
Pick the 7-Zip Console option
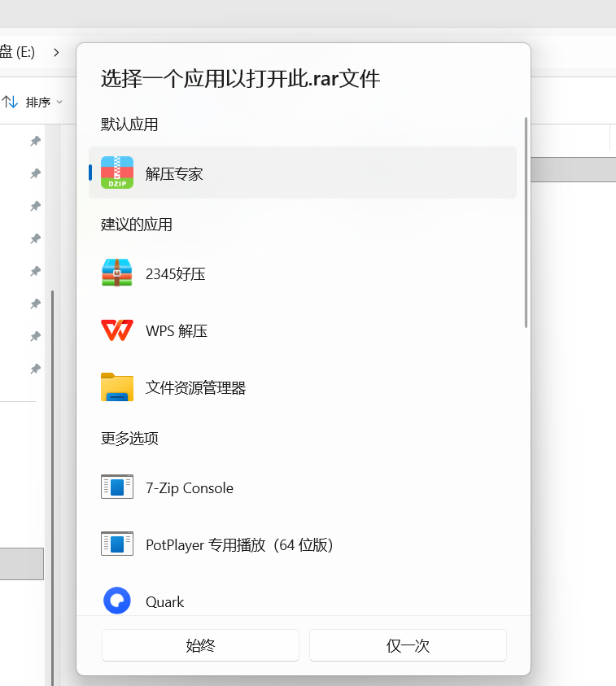(303, 487)
